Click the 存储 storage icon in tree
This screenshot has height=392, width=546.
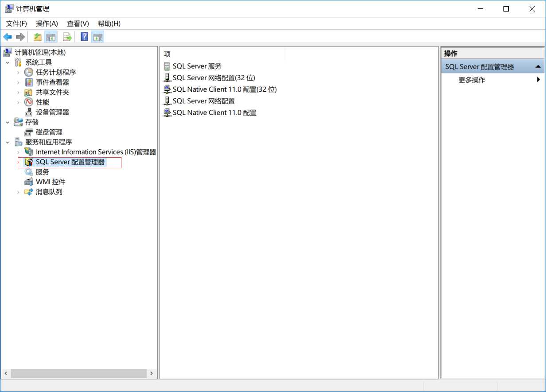(x=18, y=122)
